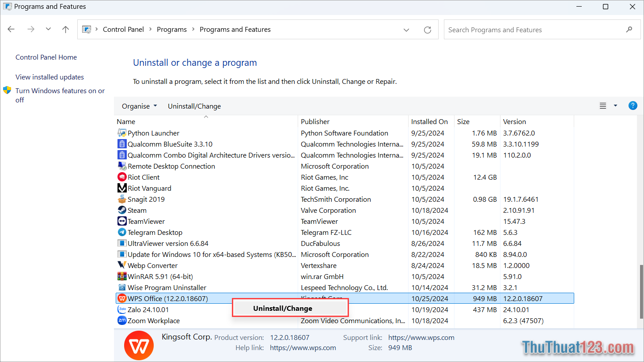Click the large WPS Office logo in details pane
The image size is (644, 362).
[139, 345]
